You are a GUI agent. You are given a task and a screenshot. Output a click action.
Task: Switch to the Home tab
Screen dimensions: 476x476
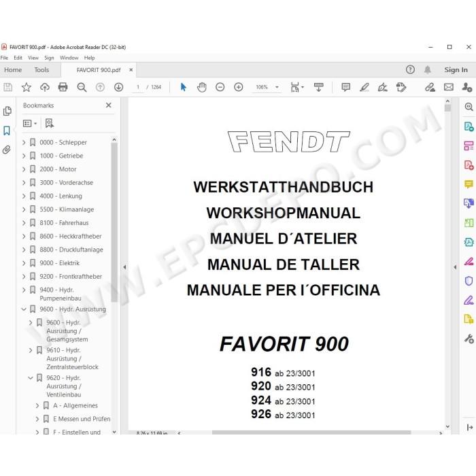(x=13, y=70)
